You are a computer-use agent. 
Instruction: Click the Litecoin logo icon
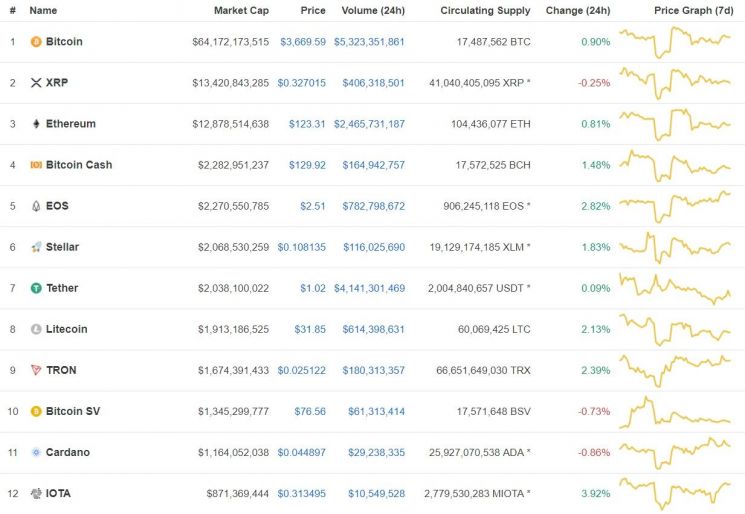click(36, 329)
